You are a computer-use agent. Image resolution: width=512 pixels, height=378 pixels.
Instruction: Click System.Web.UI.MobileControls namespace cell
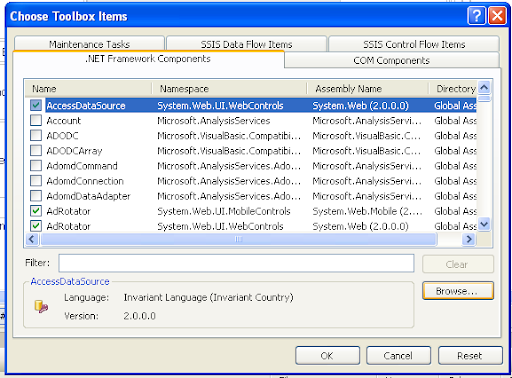click(224, 211)
